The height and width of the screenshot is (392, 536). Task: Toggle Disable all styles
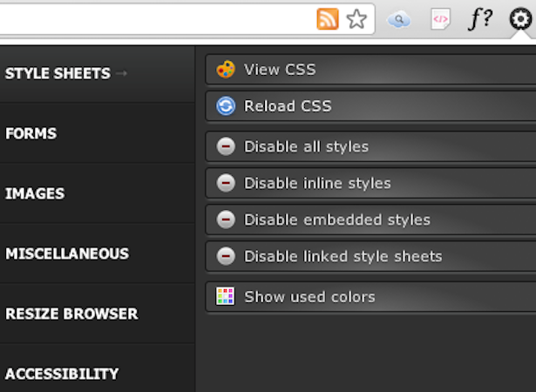pyautogui.click(x=370, y=146)
